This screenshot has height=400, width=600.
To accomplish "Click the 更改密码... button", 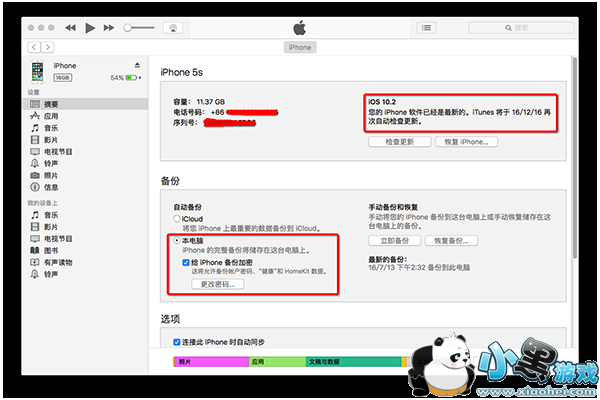I will [218, 284].
